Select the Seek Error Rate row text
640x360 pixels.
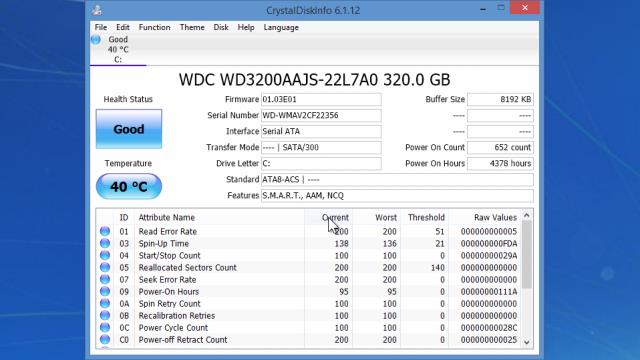(167, 280)
